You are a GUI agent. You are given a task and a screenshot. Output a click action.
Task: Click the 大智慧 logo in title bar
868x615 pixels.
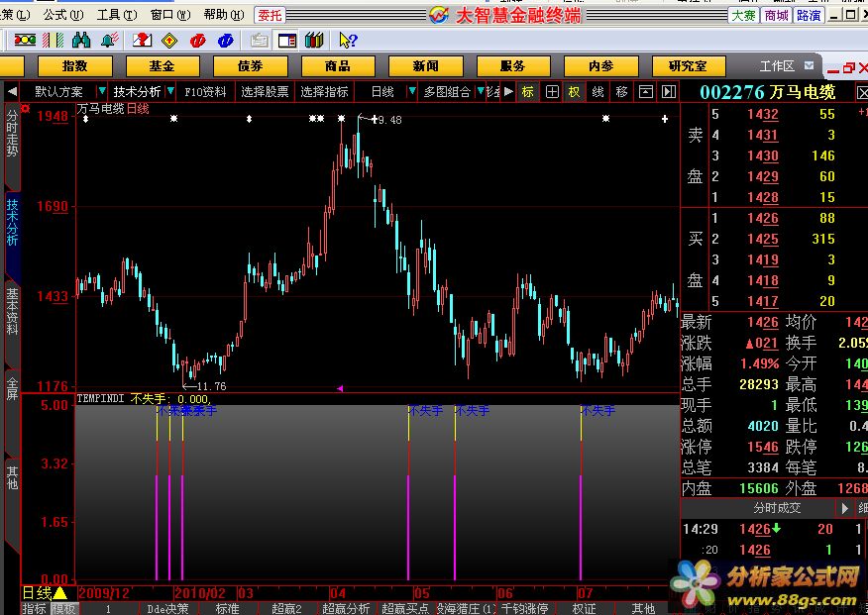[x=439, y=15]
